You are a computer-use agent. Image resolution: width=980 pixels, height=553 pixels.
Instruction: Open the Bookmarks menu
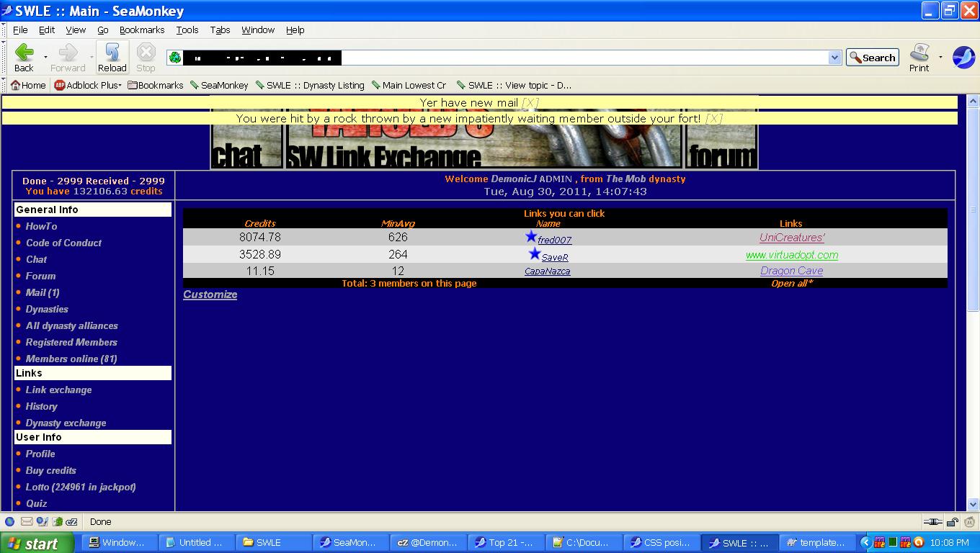pos(142,30)
